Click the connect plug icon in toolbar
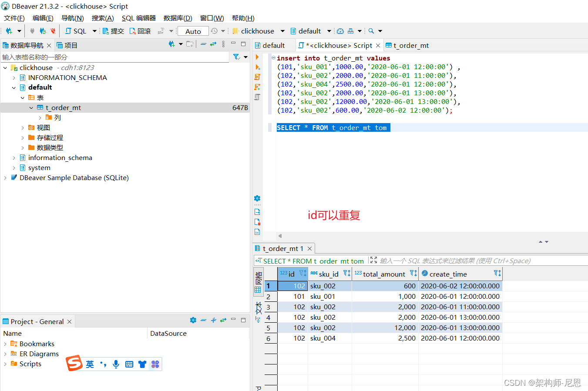Image resolution: width=588 pixels, height=391 pixels. tap(32, 31)
